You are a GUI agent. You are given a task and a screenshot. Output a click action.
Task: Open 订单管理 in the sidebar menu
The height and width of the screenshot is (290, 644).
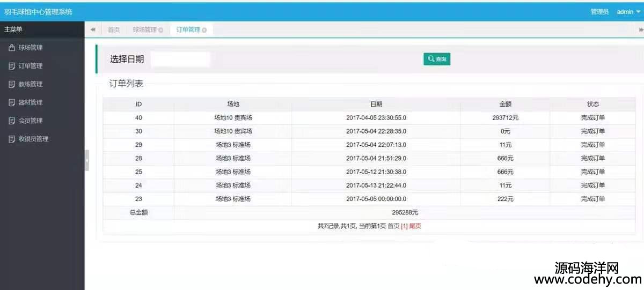point(30,66)
